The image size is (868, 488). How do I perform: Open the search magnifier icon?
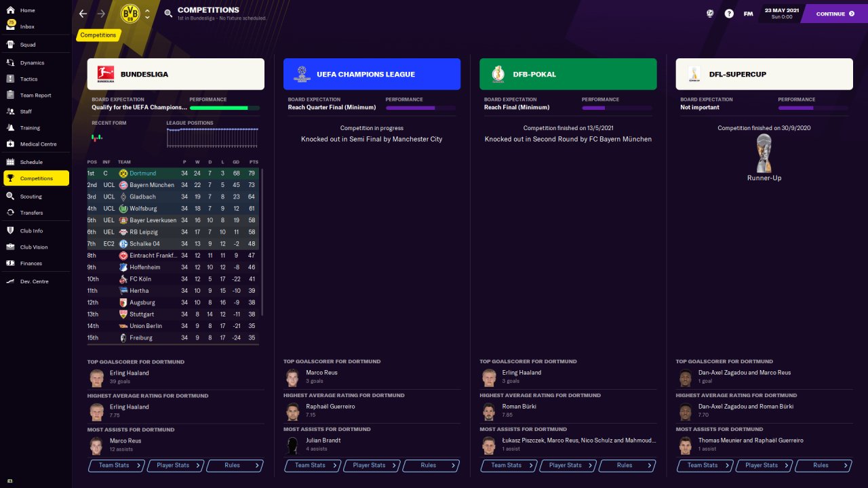[x=168, y=13]
